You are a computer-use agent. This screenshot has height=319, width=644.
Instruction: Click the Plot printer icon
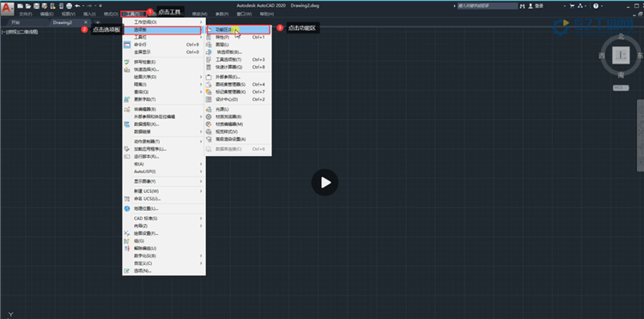coord(69,6)
